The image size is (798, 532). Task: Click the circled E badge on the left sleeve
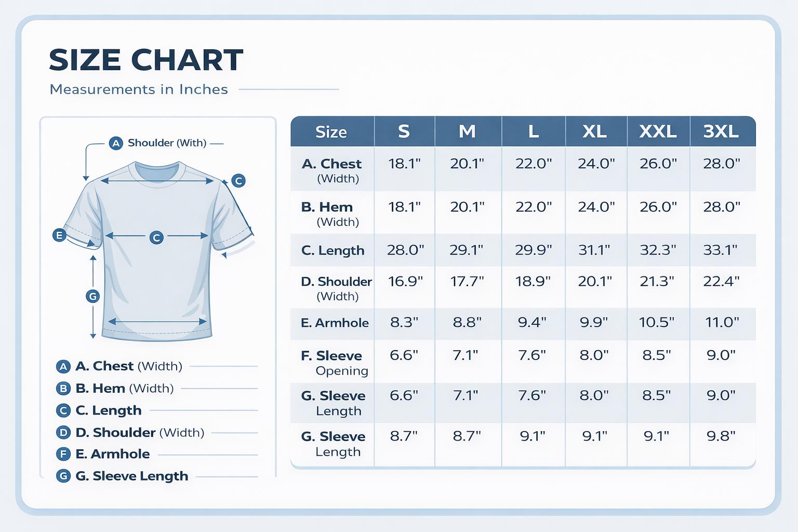[60, 235]
